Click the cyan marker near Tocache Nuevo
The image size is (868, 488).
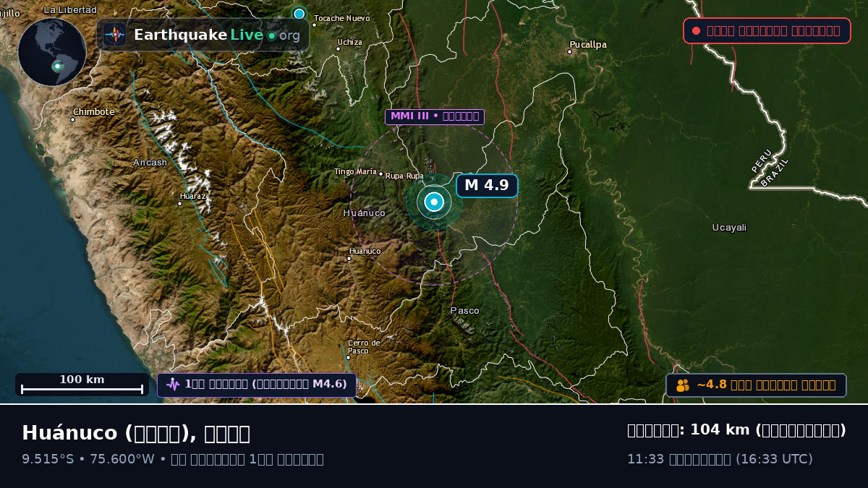299,14
